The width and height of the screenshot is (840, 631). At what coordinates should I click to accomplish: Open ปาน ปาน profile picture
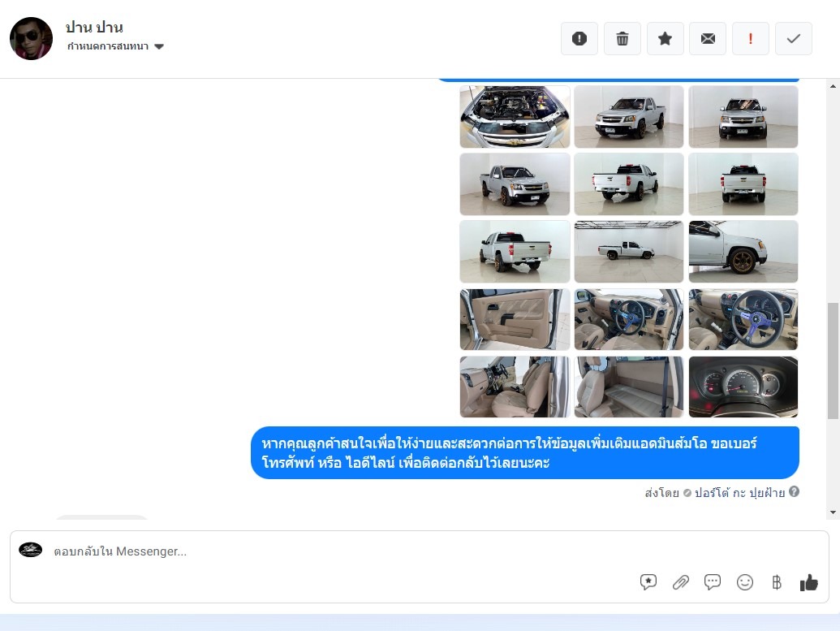31,39
